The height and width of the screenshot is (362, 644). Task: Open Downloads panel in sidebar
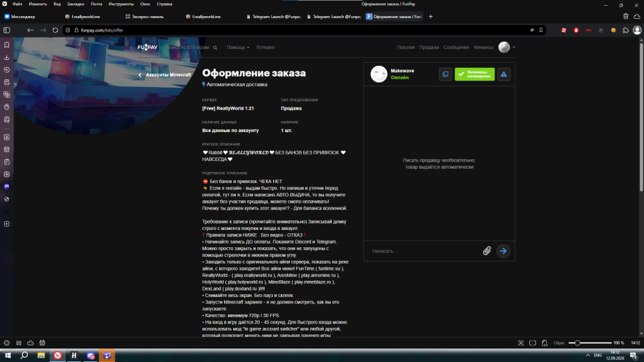point(7,57)
